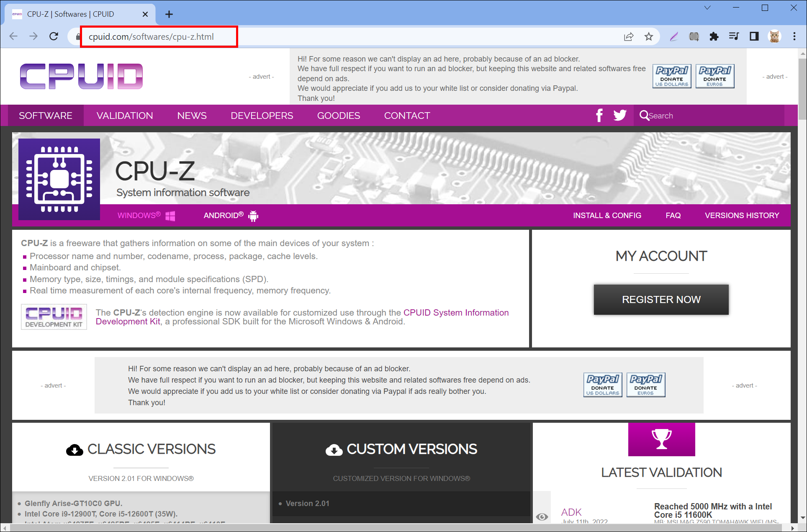Click the CUSTOM VERSIONS heading
The image size is (807, 532).
tap(412, 449)
